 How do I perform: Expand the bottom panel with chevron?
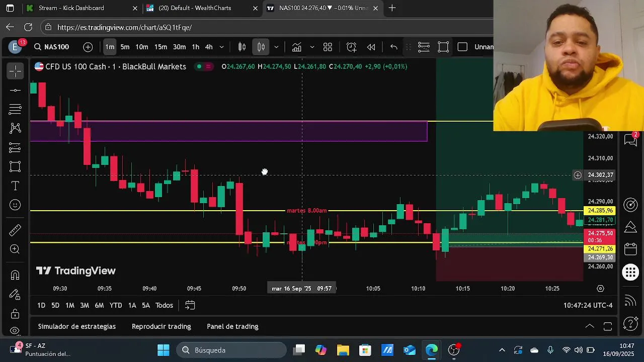[590, 326]
